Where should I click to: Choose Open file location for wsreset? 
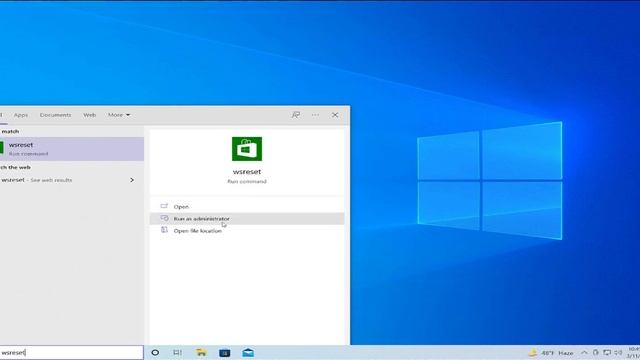(x=247, y=231)
